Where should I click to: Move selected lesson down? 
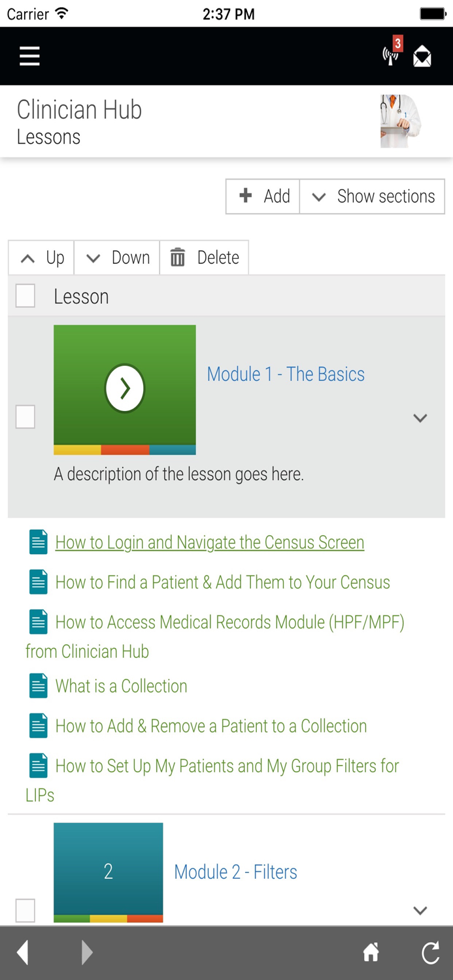coord(116,257)
